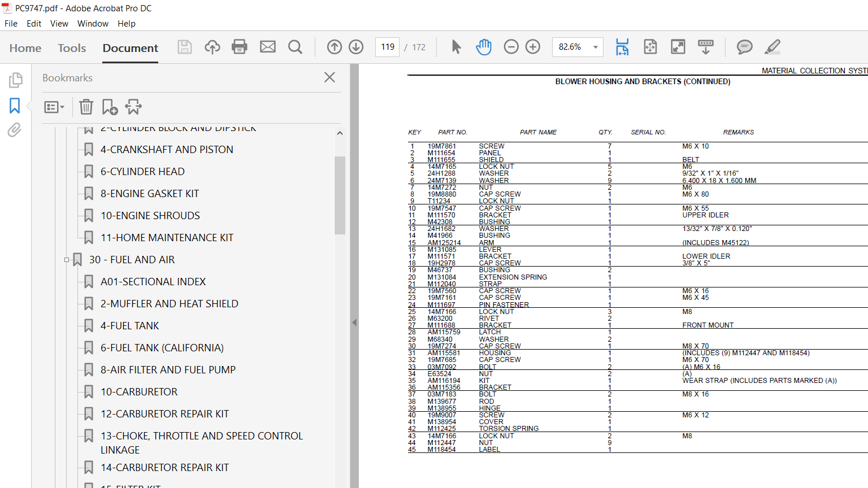868x488 pixels.
Task: Switch to the Tools tab
Action: pyautogui.click(x=72, y=48)
